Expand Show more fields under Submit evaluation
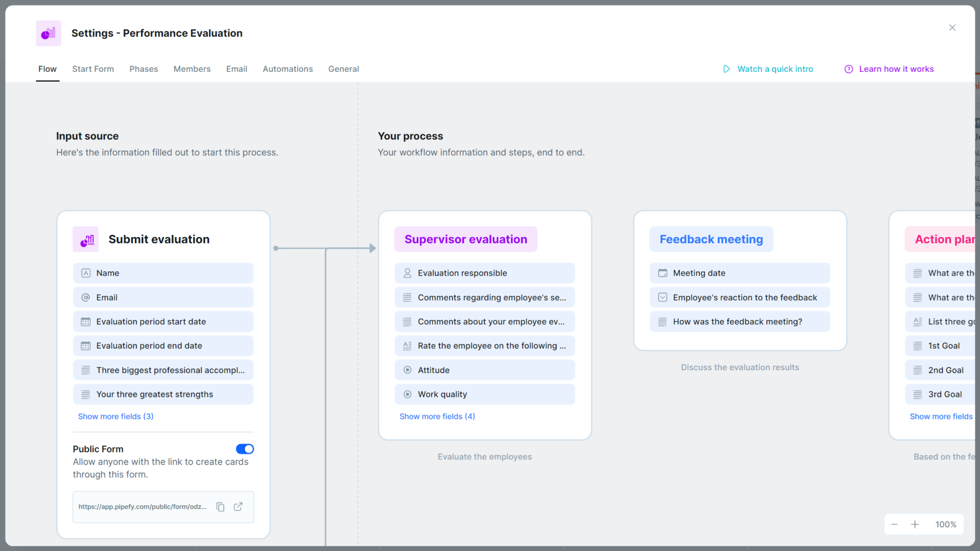 (115, 416)
